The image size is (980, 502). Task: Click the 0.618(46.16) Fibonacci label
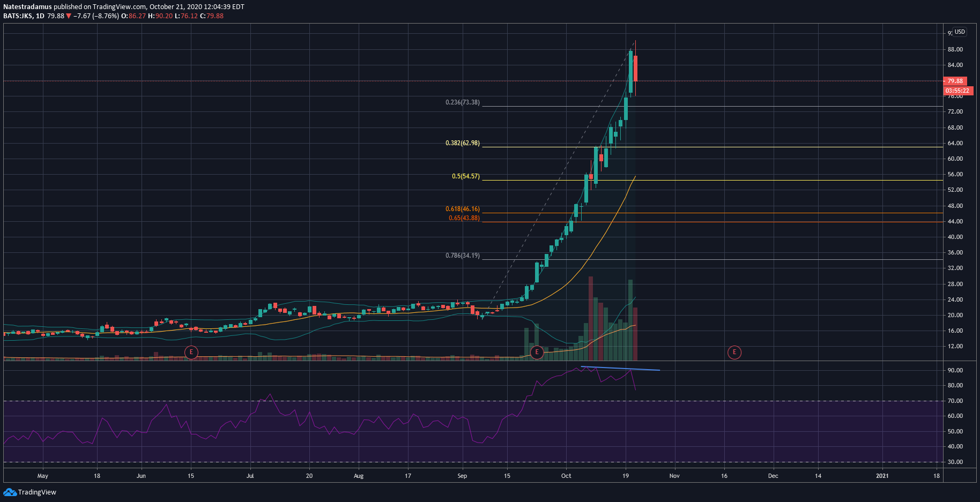463,209
